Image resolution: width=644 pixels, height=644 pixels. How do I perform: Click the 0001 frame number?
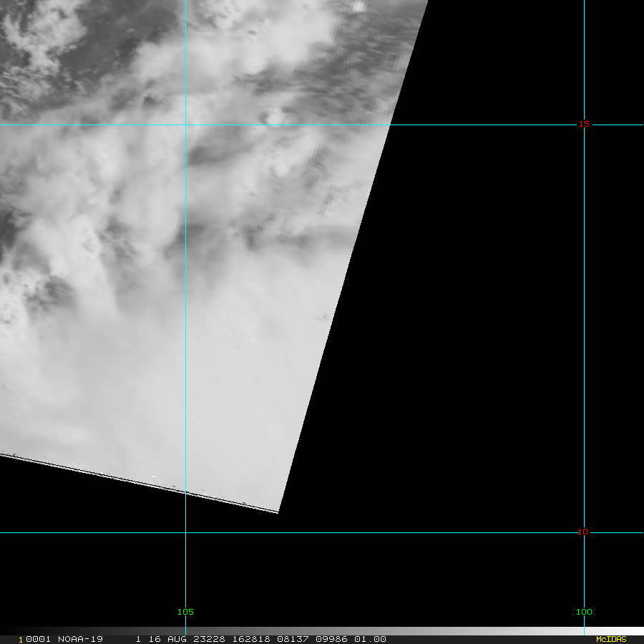pos(32,639)
